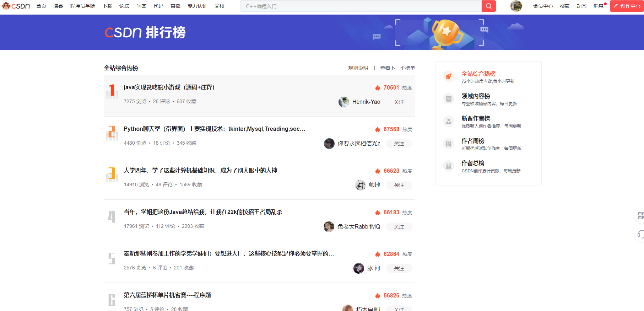Select 全站综合热榜 in sidebar
Screen dimensions: 644x311
(x=478, y=74)
